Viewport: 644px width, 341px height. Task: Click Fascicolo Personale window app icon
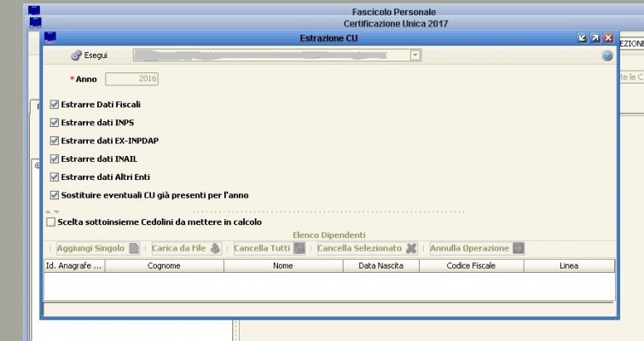tap(34, 10)
